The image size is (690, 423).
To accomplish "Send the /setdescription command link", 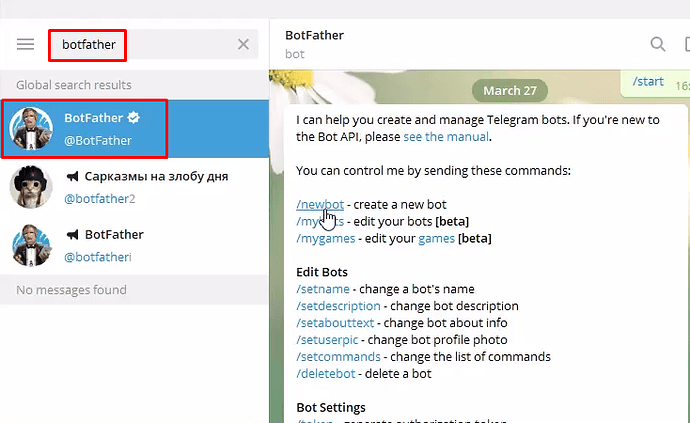I will point(338,306).
